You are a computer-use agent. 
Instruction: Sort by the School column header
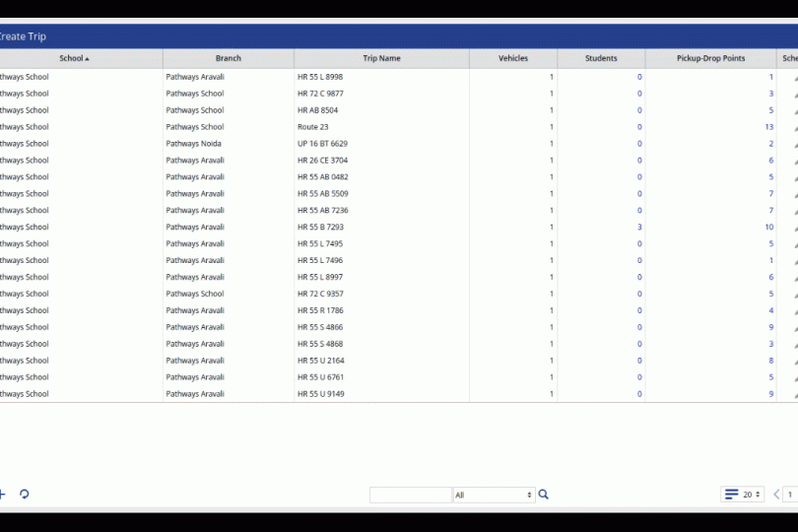[x=74, y=58]
